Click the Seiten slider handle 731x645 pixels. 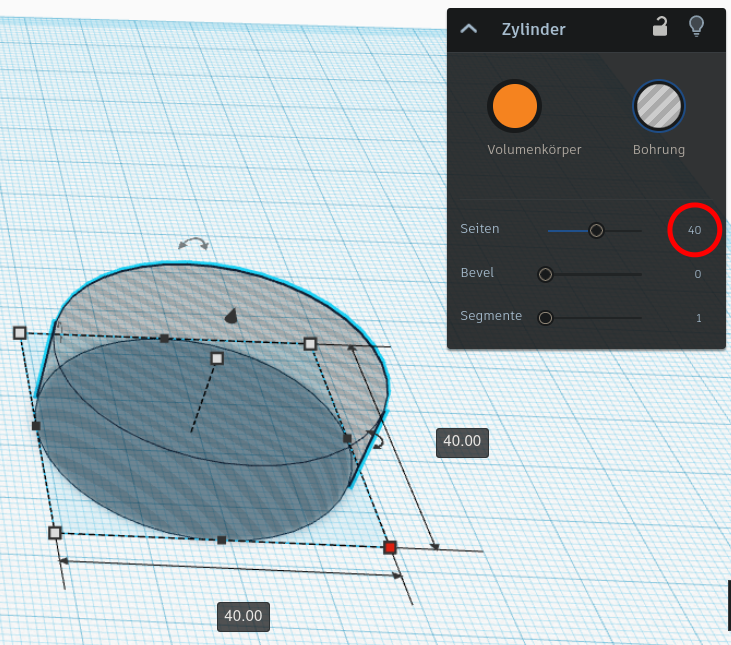coord(596,230)
